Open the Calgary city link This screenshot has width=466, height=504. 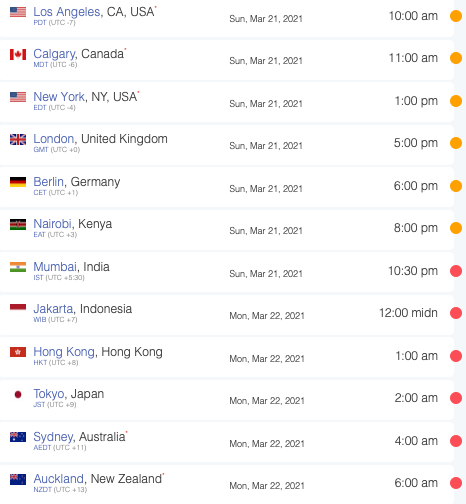click(54, 54)
